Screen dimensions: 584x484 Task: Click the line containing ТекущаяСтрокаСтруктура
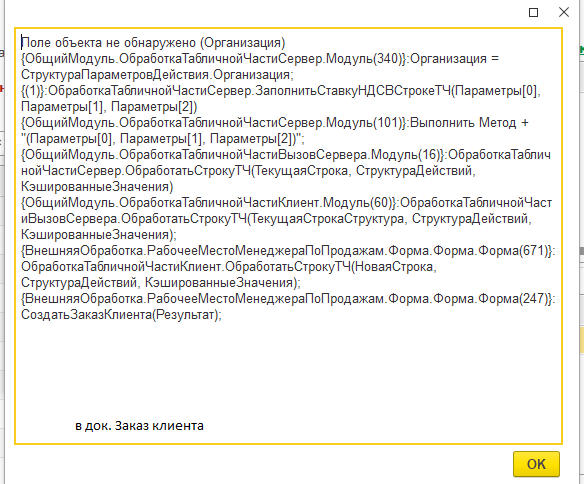[x=276, y=219]
